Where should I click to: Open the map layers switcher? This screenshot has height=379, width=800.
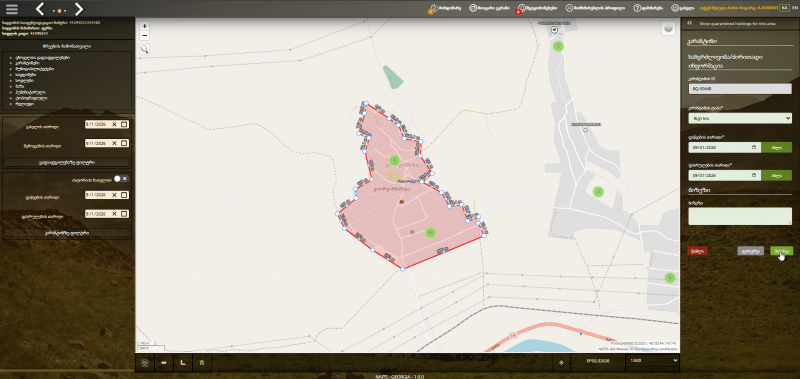[x=668, y=29]
